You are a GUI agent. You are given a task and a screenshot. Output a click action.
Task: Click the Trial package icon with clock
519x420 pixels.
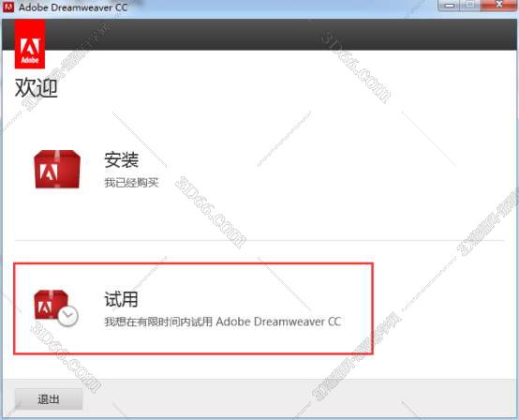pos(56,308)
